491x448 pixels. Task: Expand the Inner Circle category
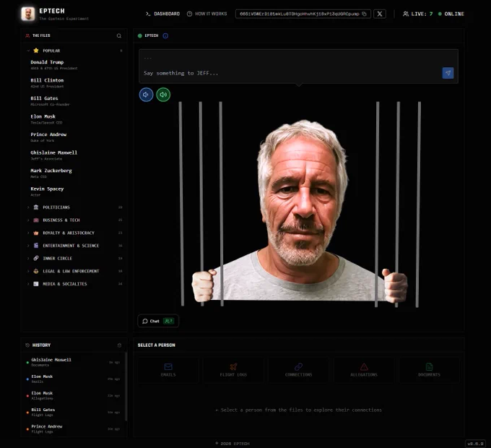pos(74,258)
